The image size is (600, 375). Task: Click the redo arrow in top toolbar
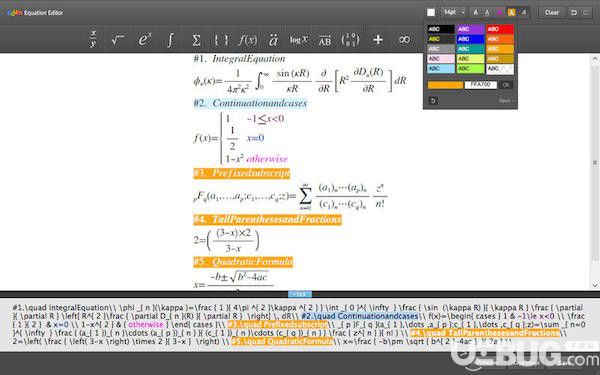click(x=586, y=13)
